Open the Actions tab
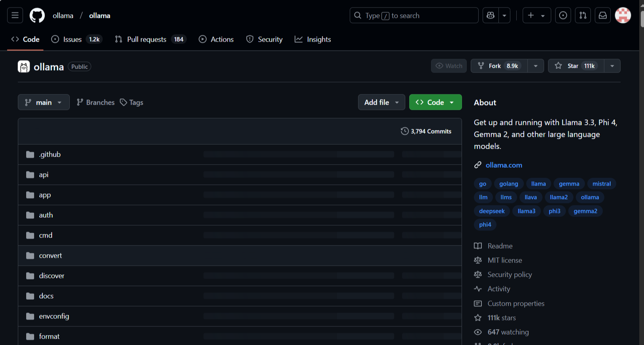 216,39
